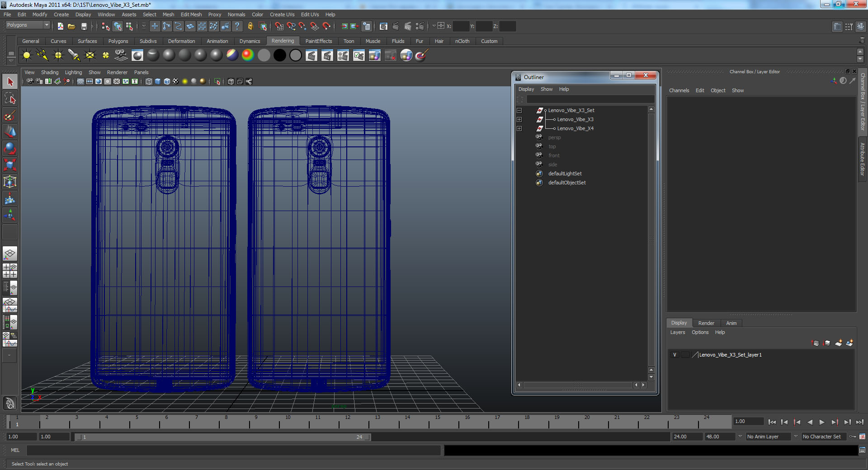Create a new empty display layer
The image size is (868, 470).
838,343
